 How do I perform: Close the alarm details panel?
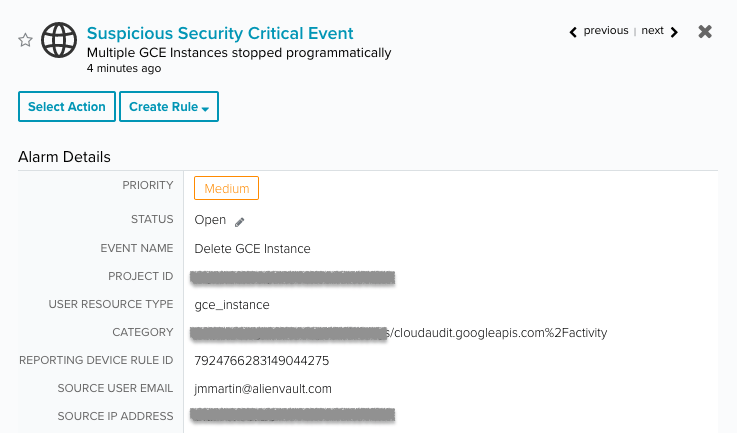(x=705, y=31)
